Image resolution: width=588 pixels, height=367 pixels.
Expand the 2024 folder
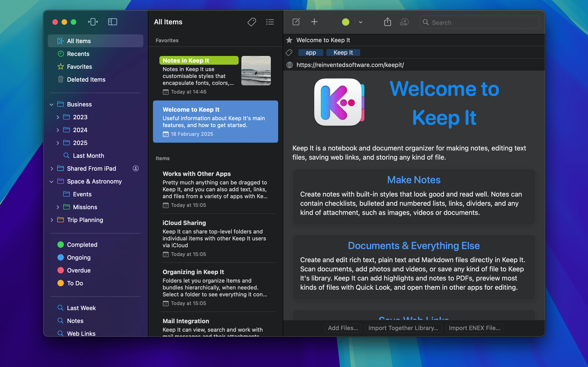click(58, 130)
